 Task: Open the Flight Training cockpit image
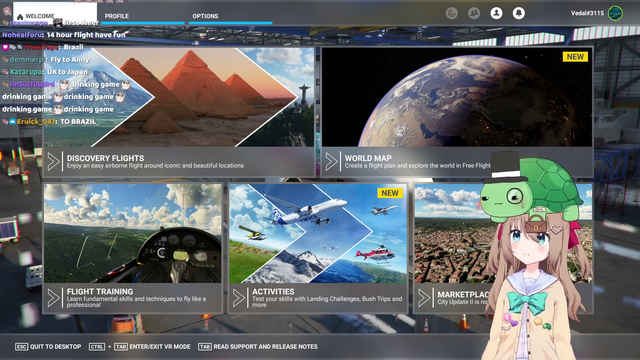pyautogui.click(x=133, y=233)
